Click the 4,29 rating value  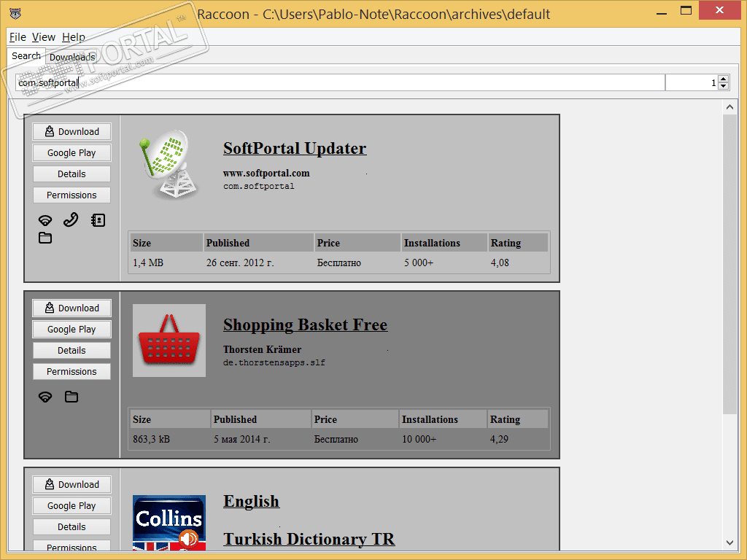(499, 439)
